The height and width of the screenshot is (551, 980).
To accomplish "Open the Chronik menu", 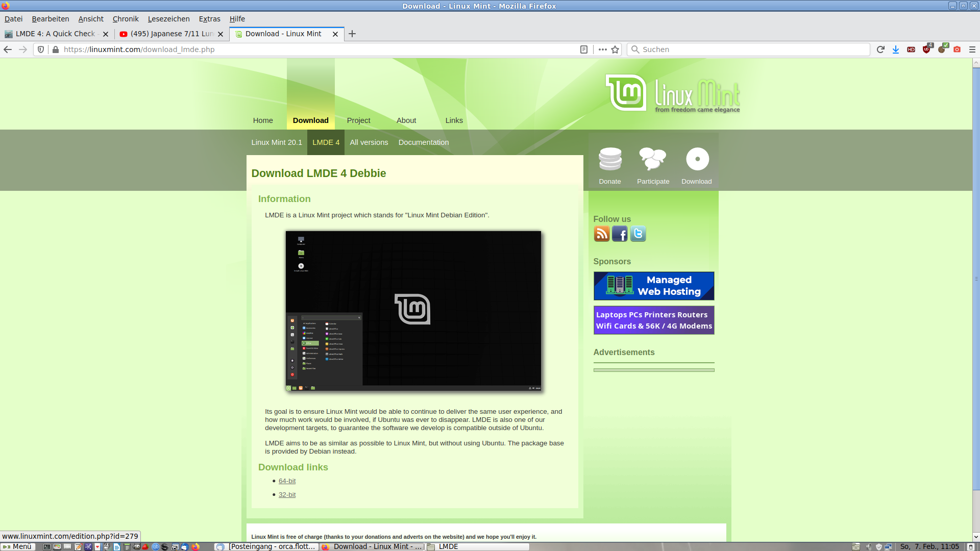I will [126, 19].
